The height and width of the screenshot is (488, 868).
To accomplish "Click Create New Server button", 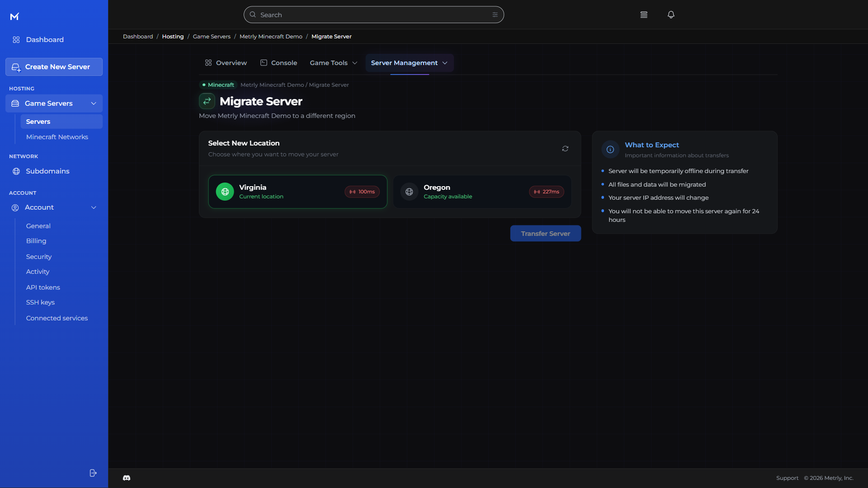I will [54, 67].
